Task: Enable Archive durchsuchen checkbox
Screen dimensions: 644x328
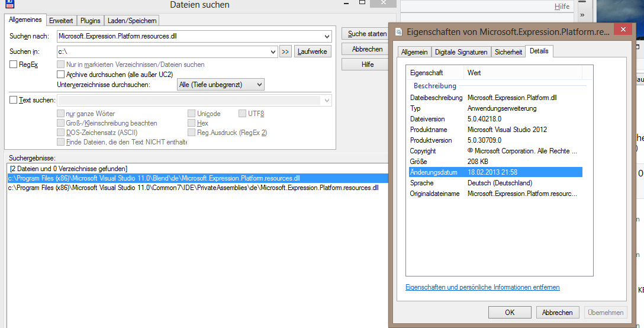Action: click(61, 75)
